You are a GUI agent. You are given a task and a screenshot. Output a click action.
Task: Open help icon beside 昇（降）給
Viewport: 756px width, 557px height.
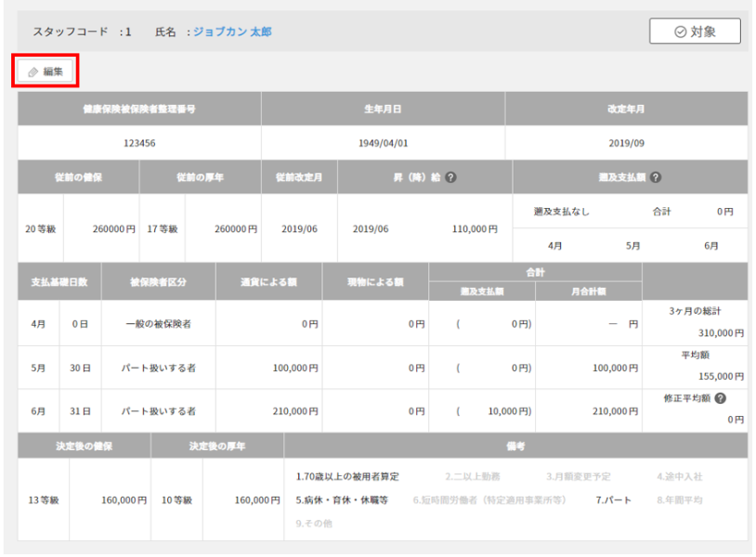(x=450, y=176)
